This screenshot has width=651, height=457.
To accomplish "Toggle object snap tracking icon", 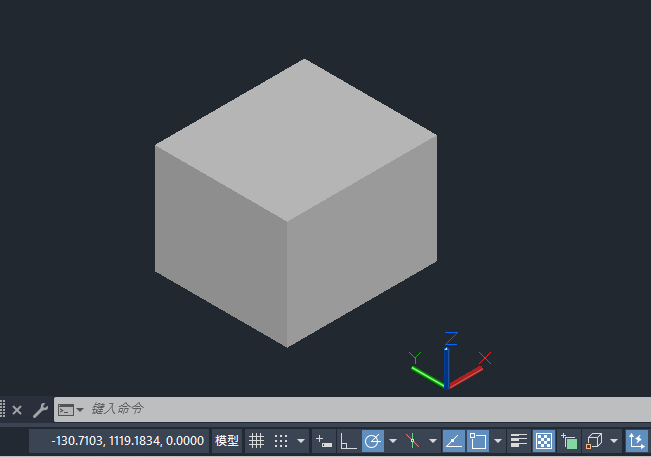I will click(x=454, y=441).
